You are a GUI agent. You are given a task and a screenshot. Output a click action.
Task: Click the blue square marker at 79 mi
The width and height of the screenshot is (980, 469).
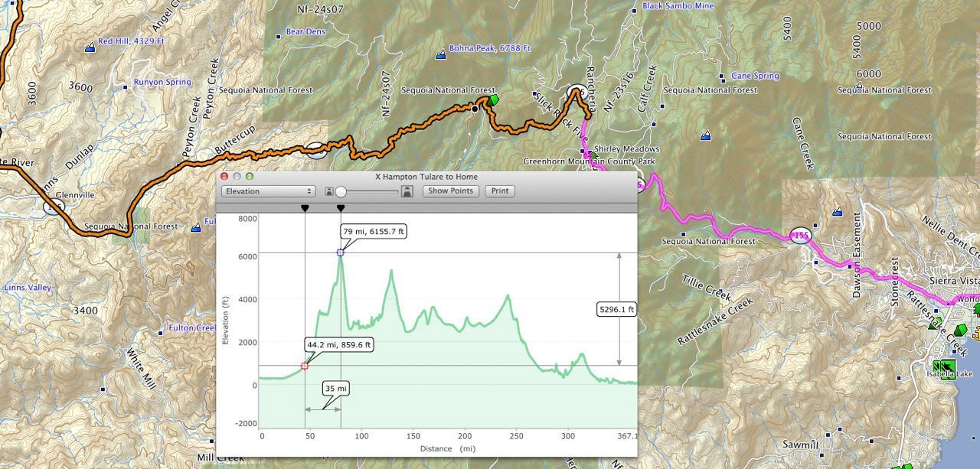[341, 252]
